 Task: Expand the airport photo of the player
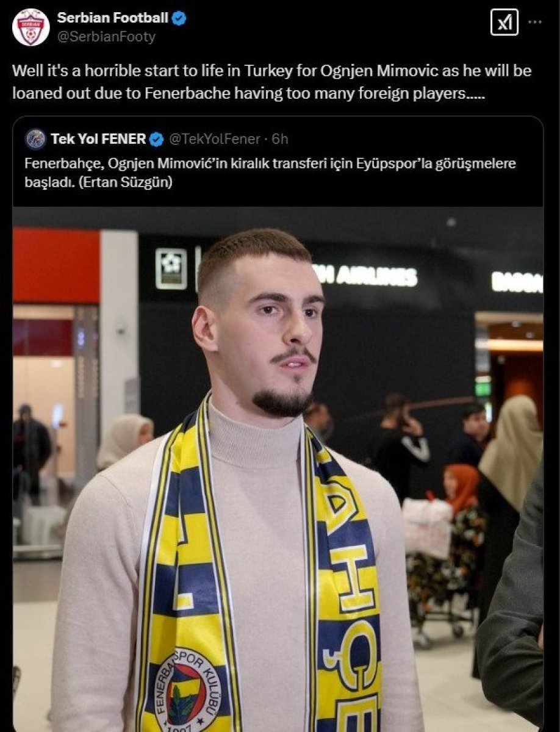click(278, 469)
